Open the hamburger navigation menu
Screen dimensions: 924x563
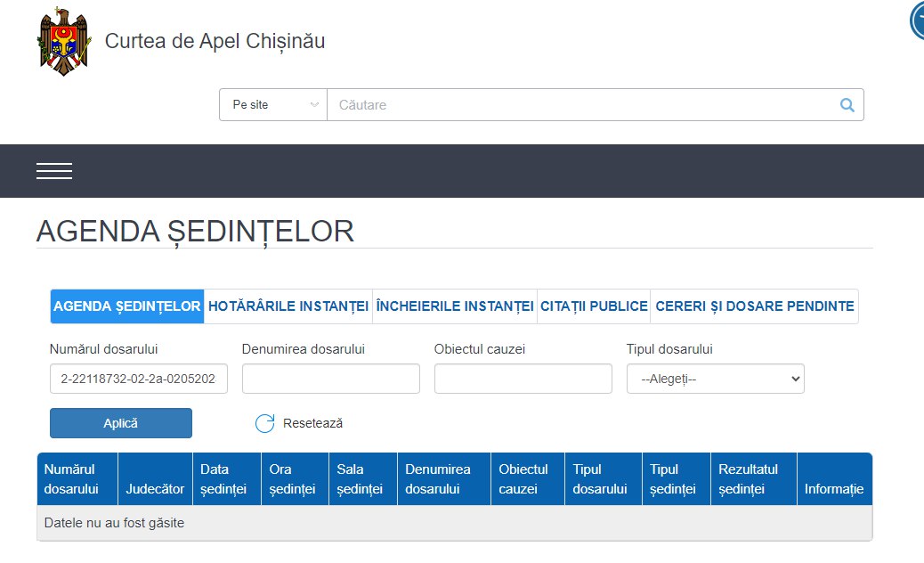tap(54, 171)
